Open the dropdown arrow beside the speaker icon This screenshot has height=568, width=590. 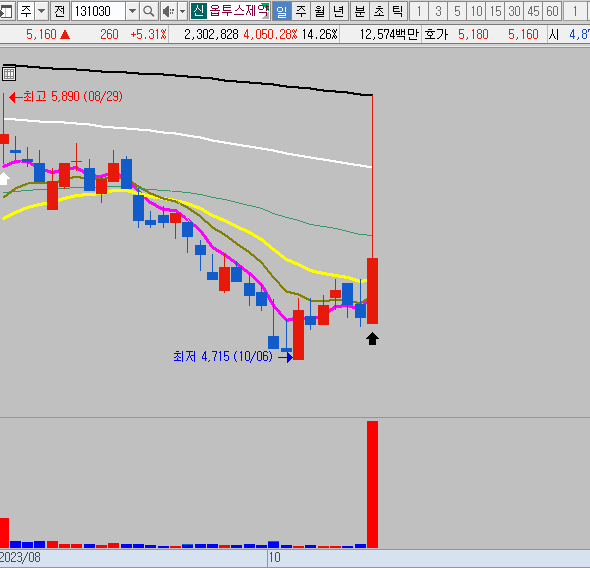(x=182, y=11)
